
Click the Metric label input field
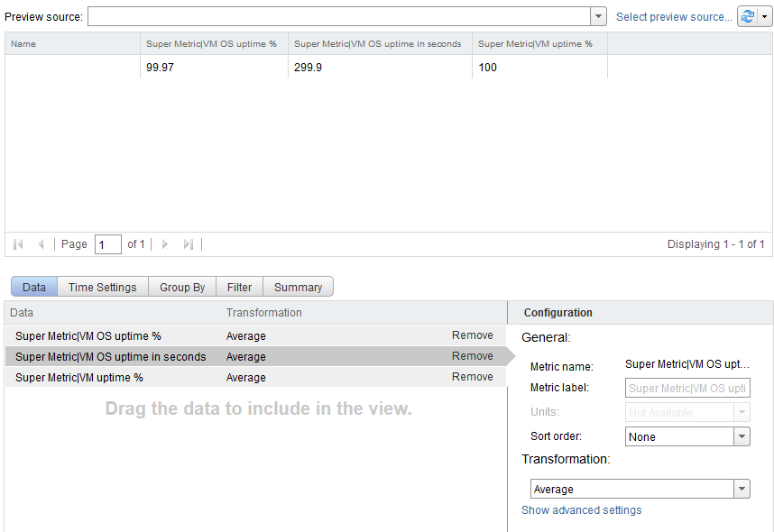point(687,389)
